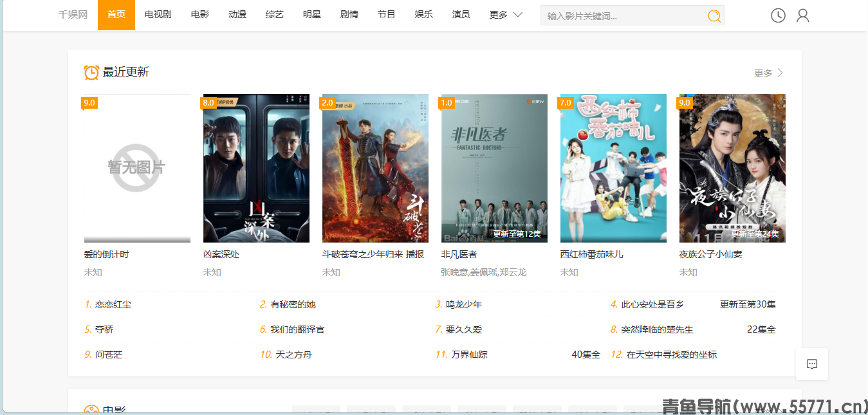Click 更新至第12集 label on 非凡医者 poster

(x=517, y=234)
